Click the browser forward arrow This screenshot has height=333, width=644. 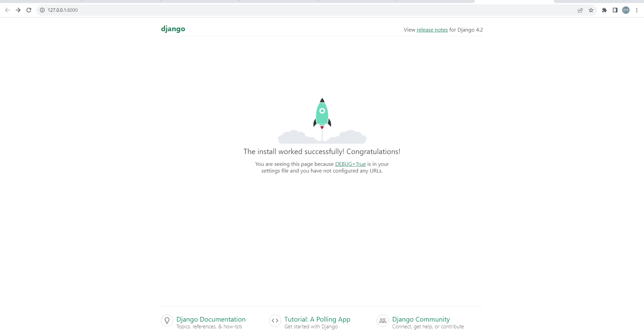click(18, 10)
